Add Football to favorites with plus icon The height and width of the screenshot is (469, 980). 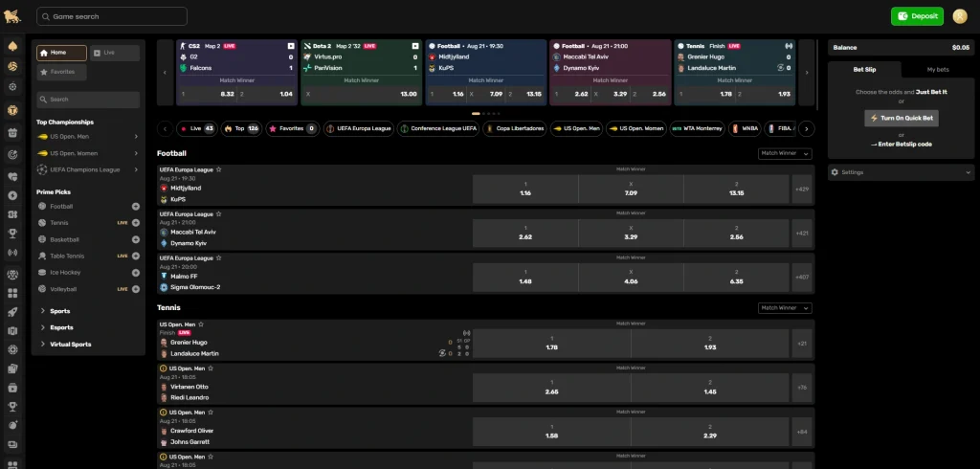(x=135, y=207)
